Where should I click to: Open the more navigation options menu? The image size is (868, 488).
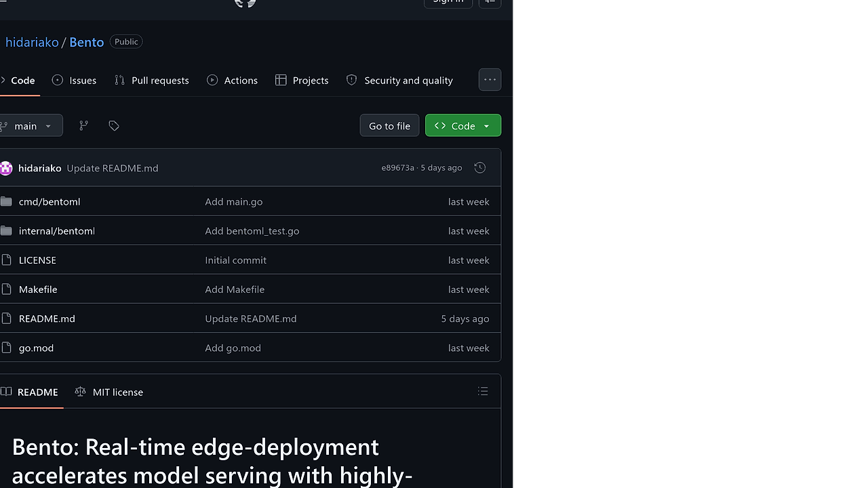(490, 79)
